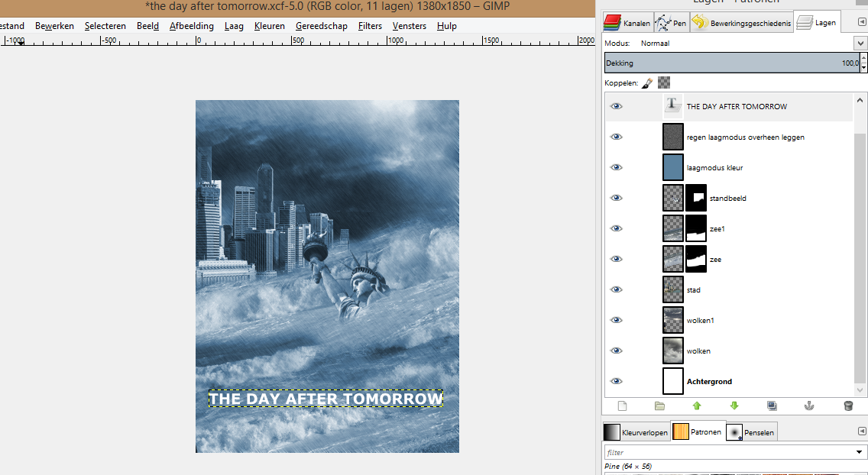Anchor the floating layer with anchor icon
This screenshot has width=868, height=475.
(x=810, y=406)
